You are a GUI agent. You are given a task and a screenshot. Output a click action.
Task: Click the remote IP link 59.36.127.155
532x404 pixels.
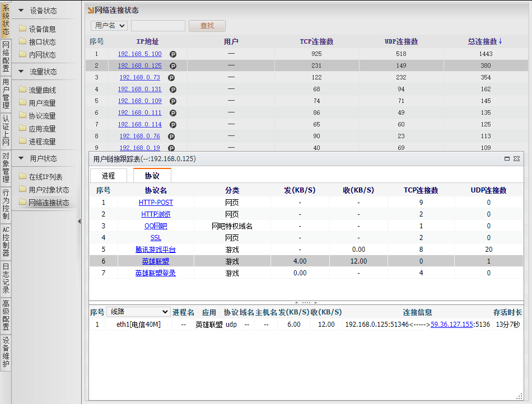click(452, 325)
